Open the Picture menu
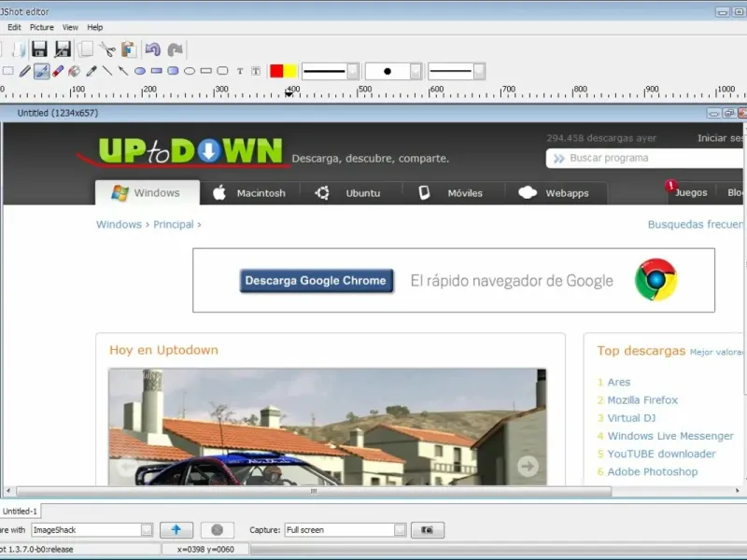 point(42,27)
